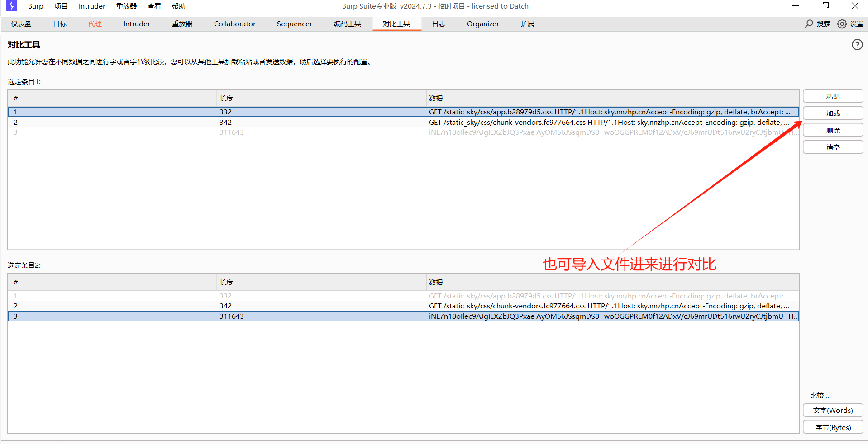Switch to the 目标 tab

(x=60, y=24)
